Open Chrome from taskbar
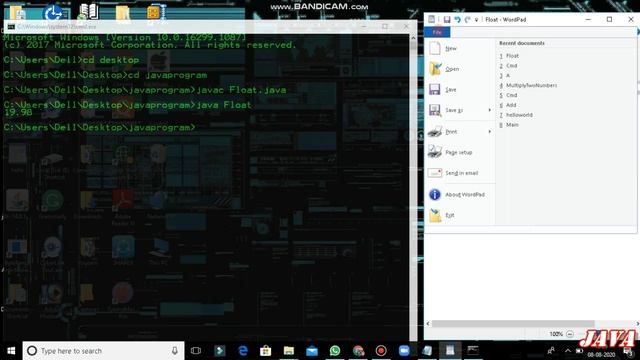 [358, 351]
